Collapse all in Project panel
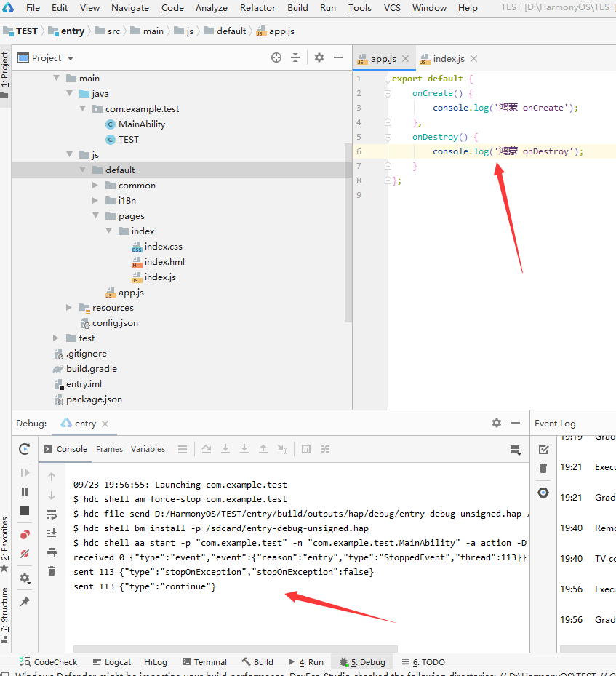This screenshot has width=616, height=676. point(295,57)
